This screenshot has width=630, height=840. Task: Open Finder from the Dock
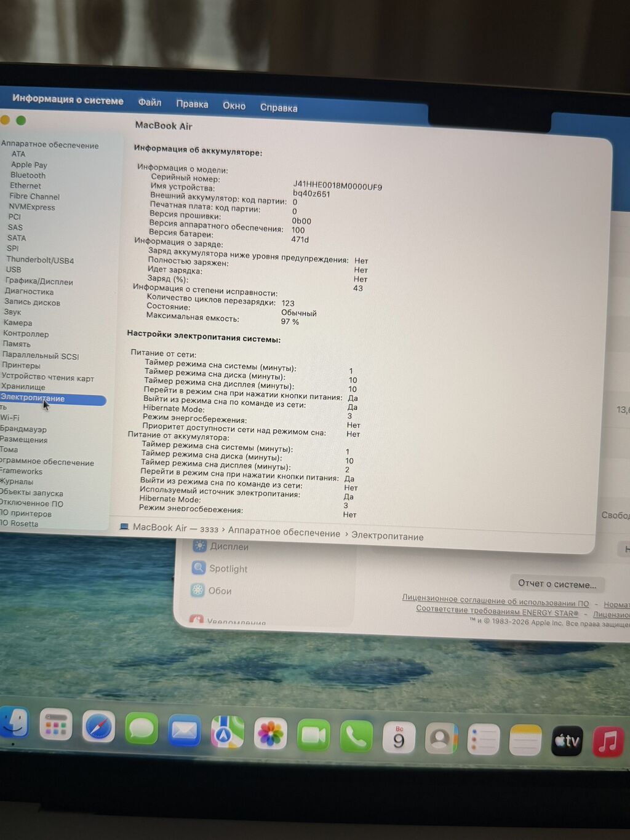[14, 722]
